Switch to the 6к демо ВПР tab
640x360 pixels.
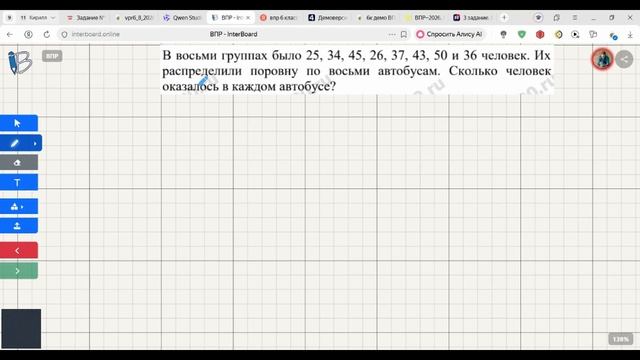point(376,18)
